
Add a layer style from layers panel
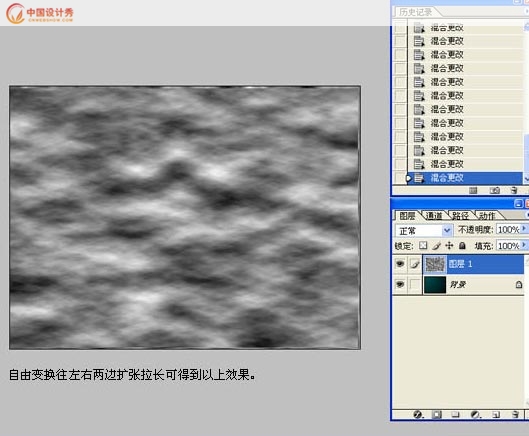[418, 414]
